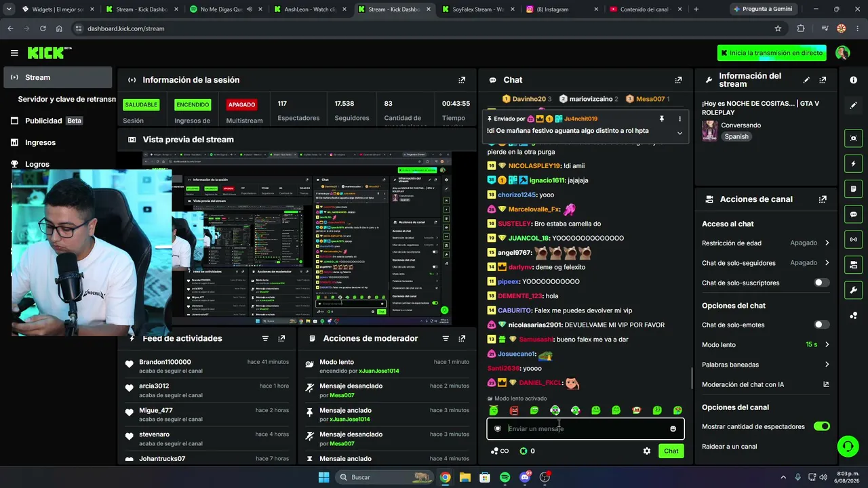Open chat settings gear
This screenshot has width=868, height=488.
coord(647,451)
